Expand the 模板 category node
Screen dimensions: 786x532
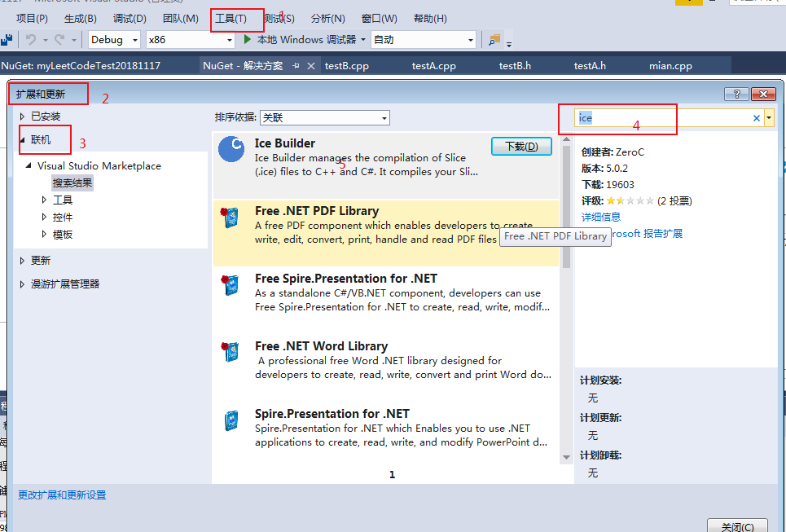pyautogui.click(x=44, y=234)
